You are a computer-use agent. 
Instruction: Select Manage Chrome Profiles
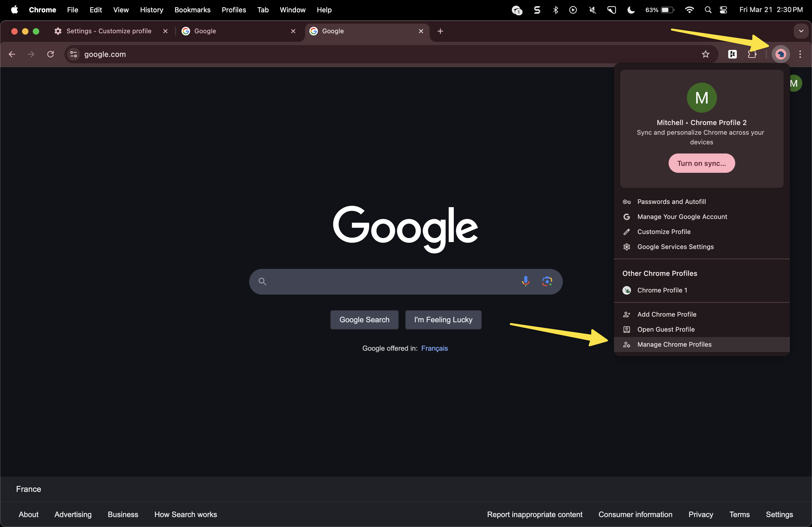[x=701, y=344]
